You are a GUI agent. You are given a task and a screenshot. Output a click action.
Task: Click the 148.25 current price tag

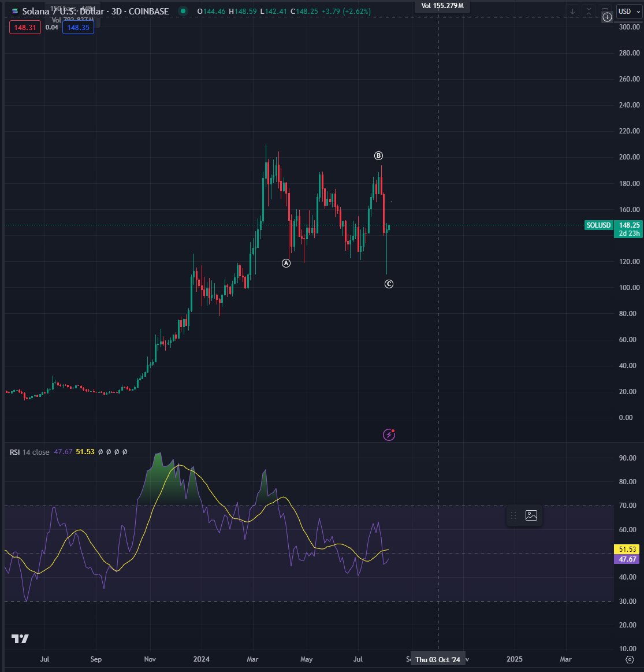tap(629, 225)
